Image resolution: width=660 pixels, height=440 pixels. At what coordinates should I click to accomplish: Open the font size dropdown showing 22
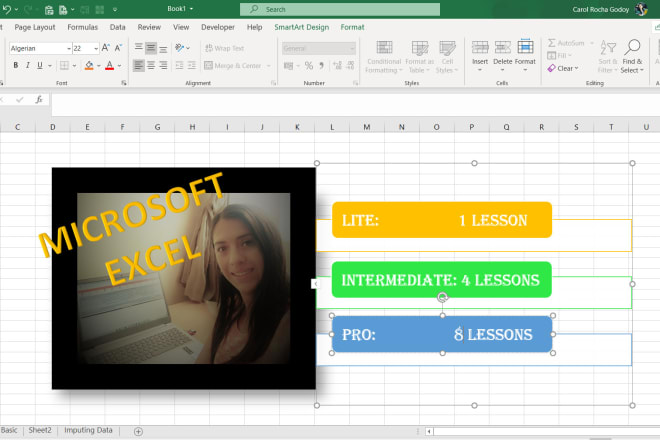(96, 48)
